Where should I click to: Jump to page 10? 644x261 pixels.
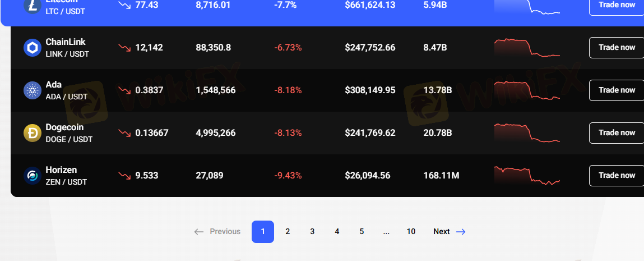pyautogui.click(x=411, y=232)
